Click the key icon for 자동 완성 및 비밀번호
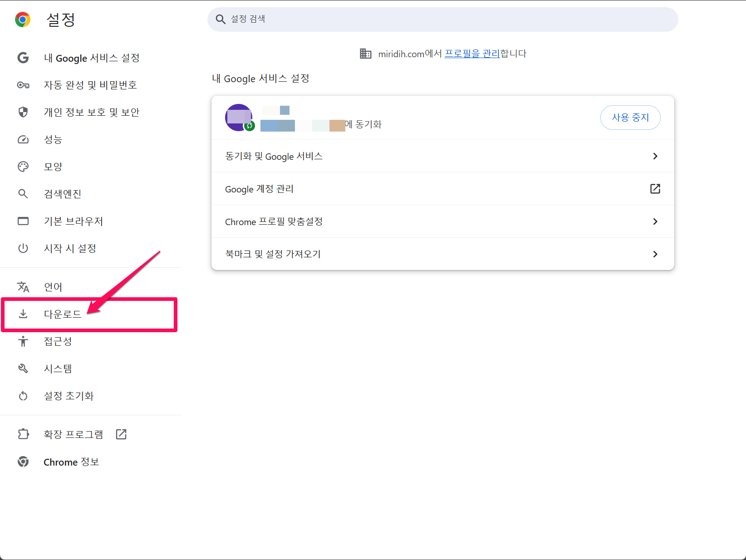 click(x=23, y=85)
